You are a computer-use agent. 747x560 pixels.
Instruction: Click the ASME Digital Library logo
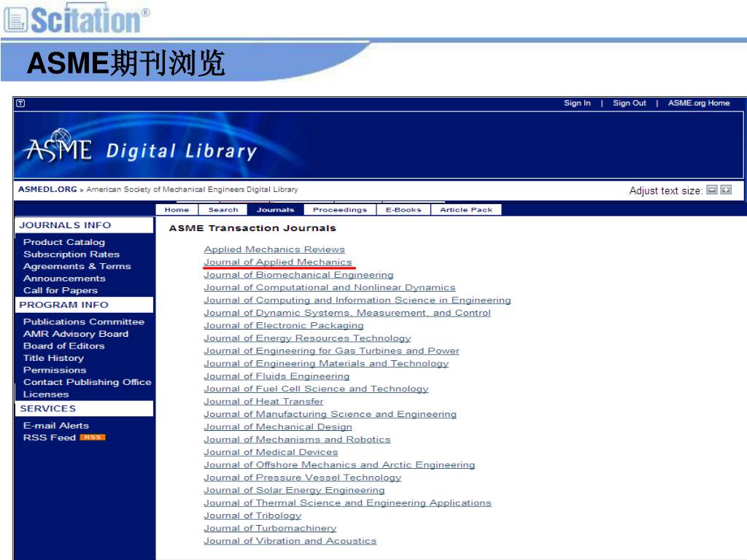pyautogui.click(x=142, y=149)
